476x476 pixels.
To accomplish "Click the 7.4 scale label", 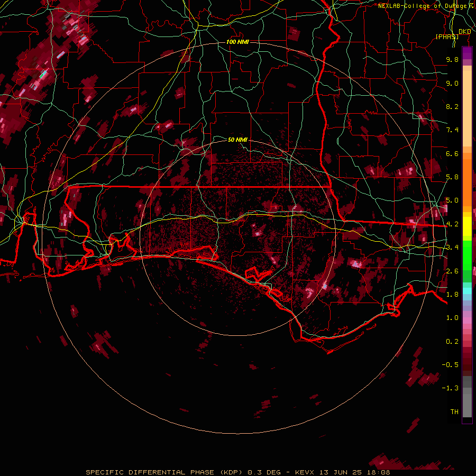I will [x=452, y=130].
